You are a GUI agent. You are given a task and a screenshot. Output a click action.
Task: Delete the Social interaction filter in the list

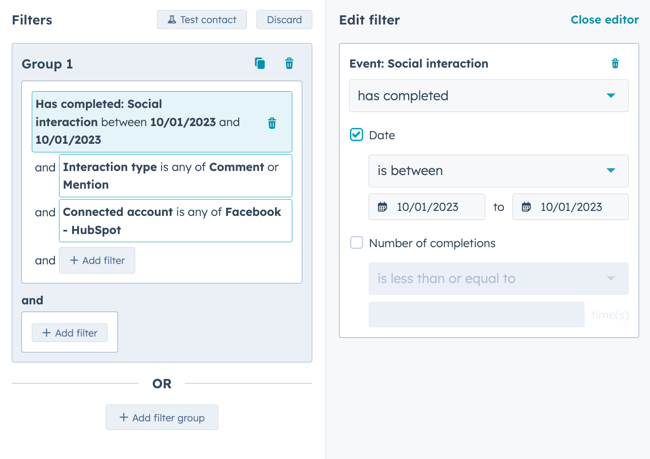272,123
